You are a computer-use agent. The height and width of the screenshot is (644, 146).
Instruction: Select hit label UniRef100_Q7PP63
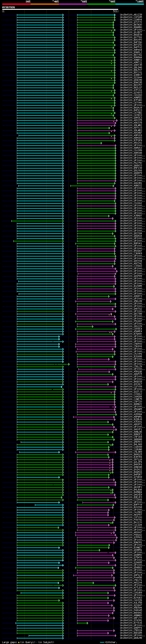point(131,537)
